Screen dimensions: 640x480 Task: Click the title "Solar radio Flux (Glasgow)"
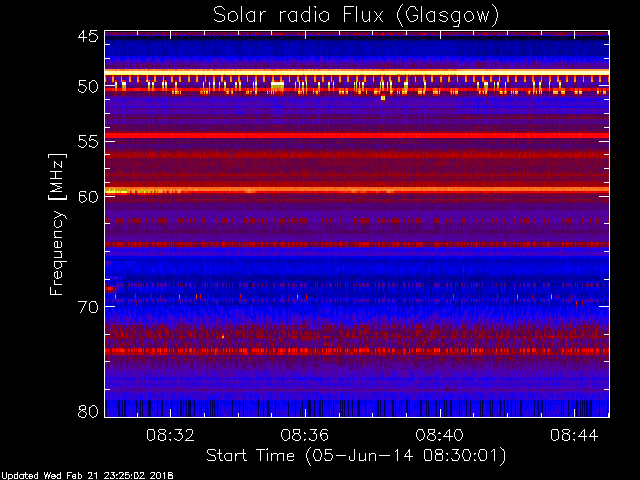point(356,16)
